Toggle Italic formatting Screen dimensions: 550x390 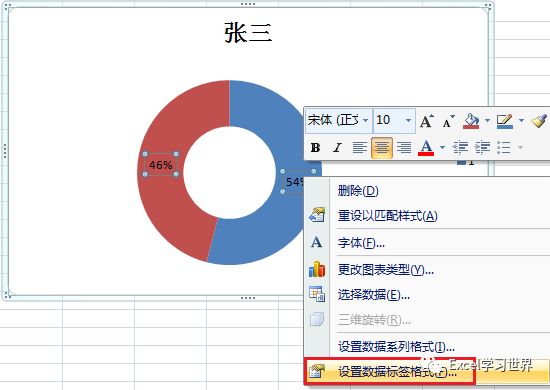tap(337, 148)
